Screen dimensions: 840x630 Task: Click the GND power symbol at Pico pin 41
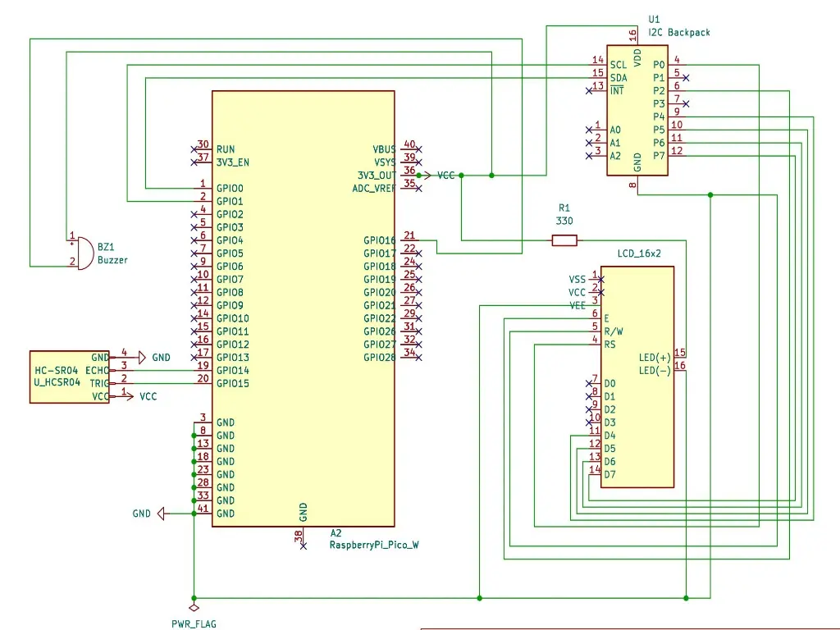pyautogui.click(x=162, y=514)
